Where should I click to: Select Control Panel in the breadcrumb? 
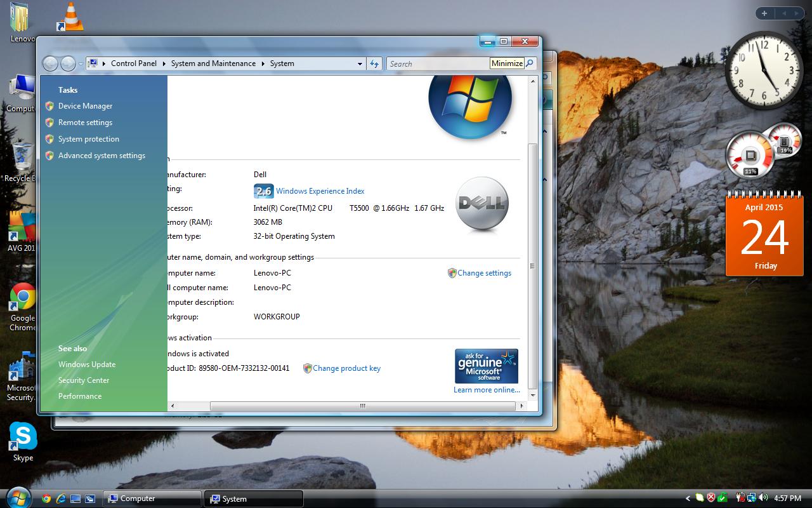click(134, 63)
